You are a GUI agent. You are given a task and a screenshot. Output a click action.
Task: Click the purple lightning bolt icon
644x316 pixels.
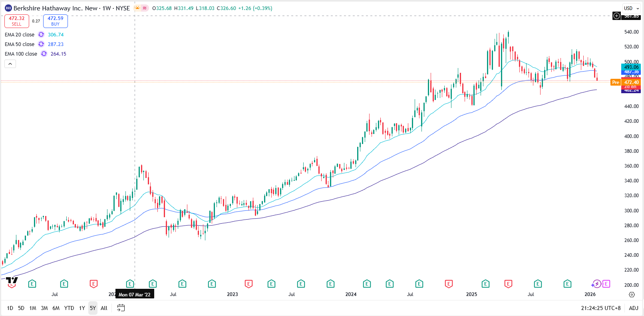tap(596, 284)
